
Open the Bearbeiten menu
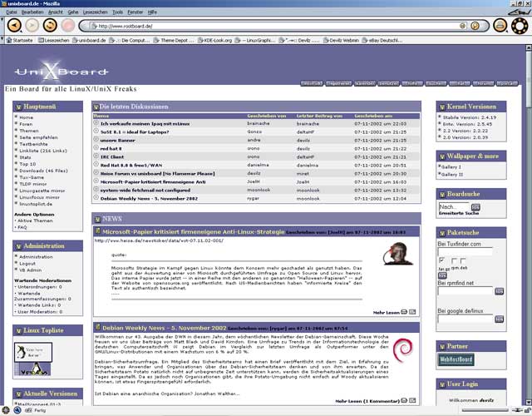(x=32, y=12)
